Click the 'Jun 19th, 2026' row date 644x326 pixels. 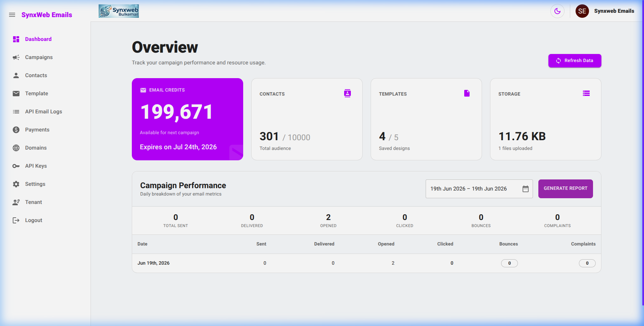coord(153,263)
